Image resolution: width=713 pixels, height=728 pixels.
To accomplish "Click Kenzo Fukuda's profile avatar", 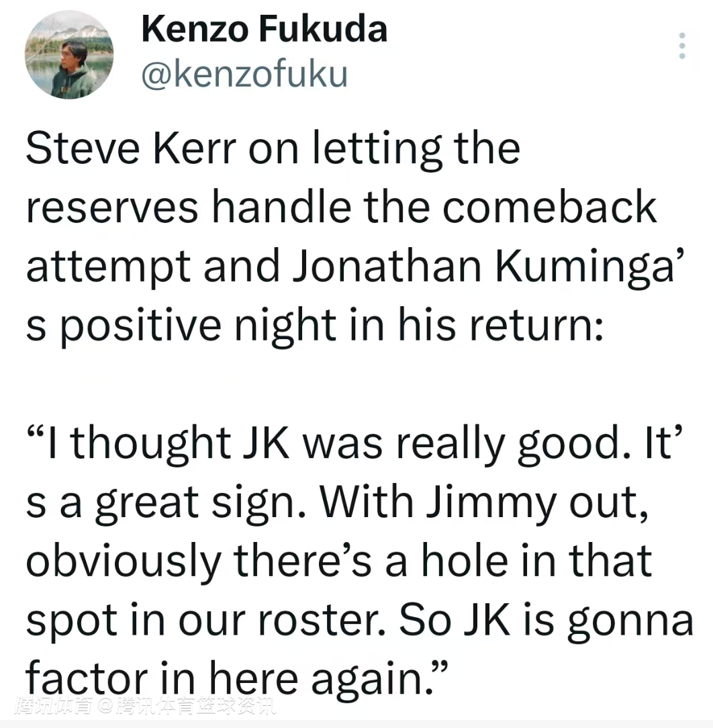I will pos(69,55).
